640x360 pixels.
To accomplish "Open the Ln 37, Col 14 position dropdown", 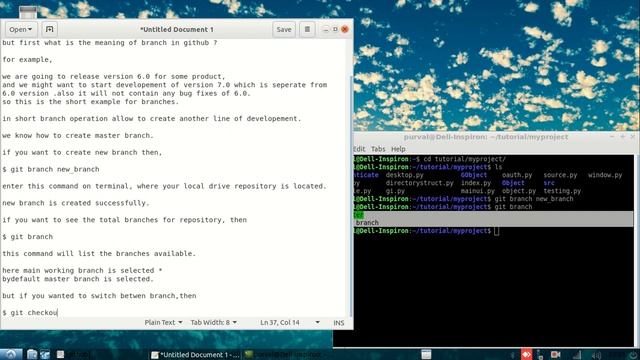I will [290, 322].
